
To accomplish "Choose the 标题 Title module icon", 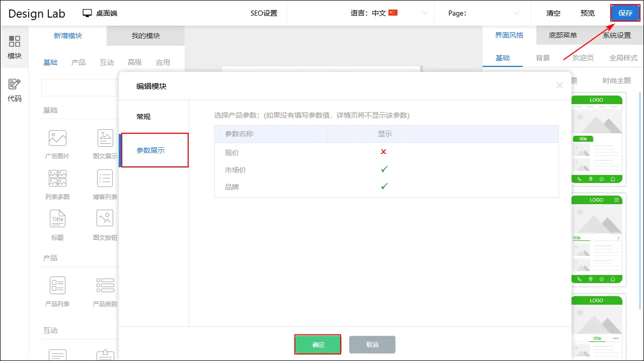I will click(x=57, y=219).
